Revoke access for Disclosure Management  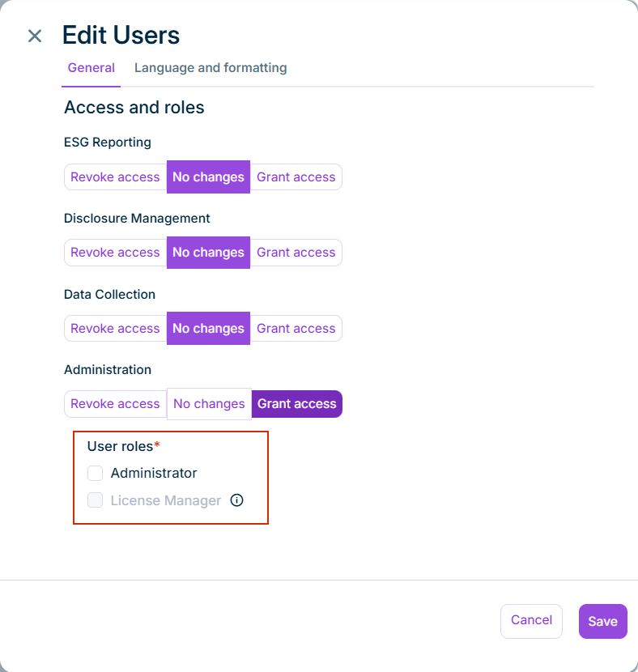click(x=115, y=253)
